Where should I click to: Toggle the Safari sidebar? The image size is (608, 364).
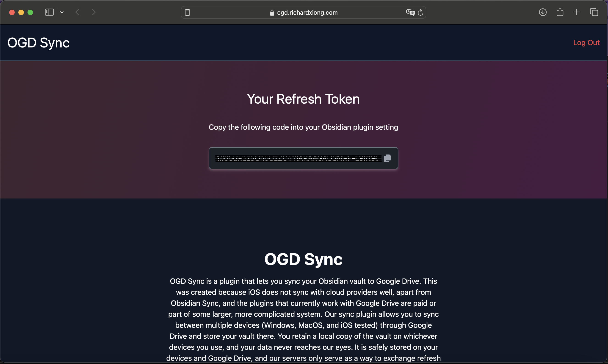49,12
